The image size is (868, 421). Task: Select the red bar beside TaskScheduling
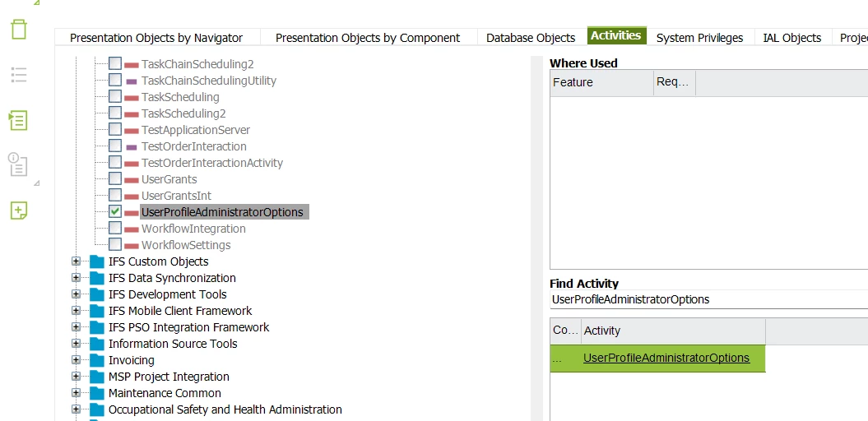pyautogui.click(x=131, y=97)
